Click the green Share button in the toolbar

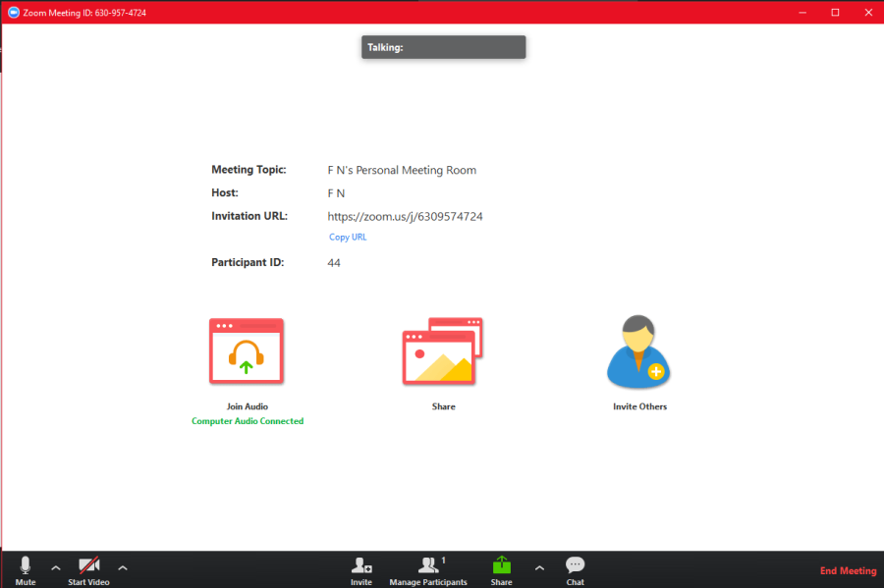[501, 570]
